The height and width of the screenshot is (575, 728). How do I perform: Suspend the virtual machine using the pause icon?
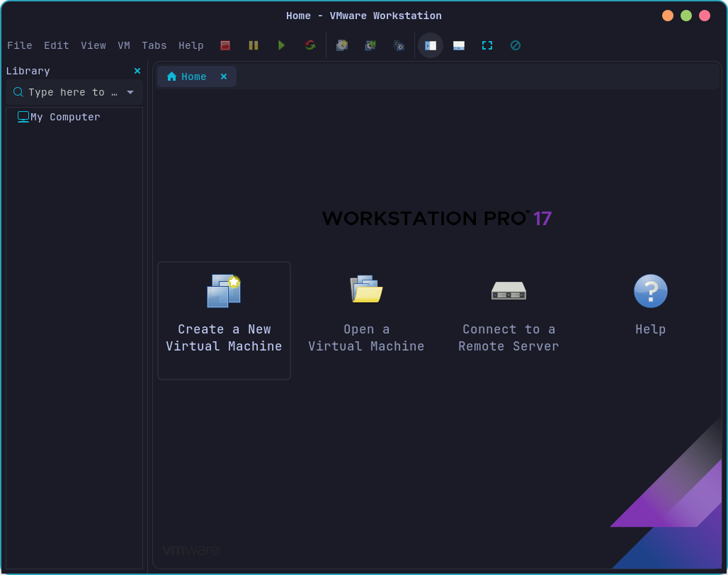254,45
